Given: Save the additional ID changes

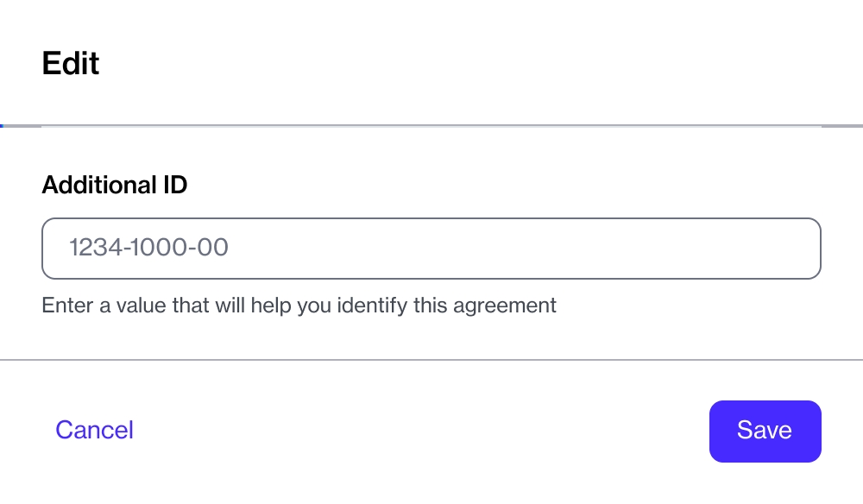Looking at the screenshot, I should pos(765,431).
